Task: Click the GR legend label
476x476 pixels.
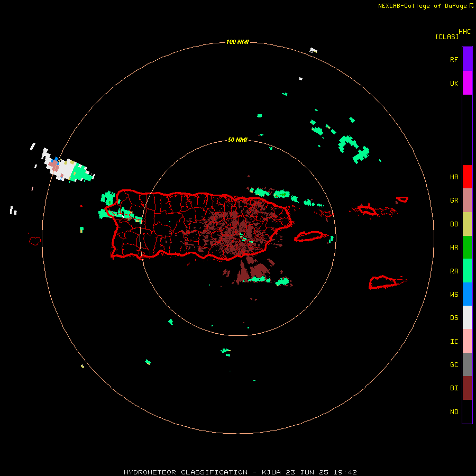Action: (454, 200)
